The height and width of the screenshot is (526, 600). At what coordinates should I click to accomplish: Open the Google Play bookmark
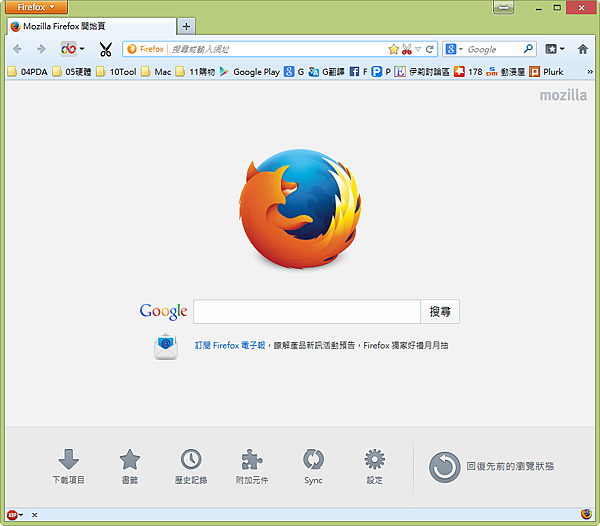tap(249, 72)
